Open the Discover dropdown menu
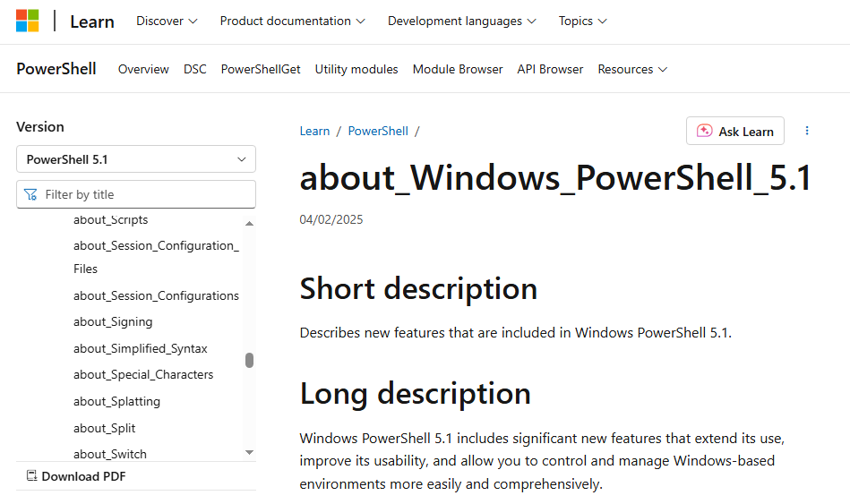Viewport: 850px width, 504px height. (167, 21)
